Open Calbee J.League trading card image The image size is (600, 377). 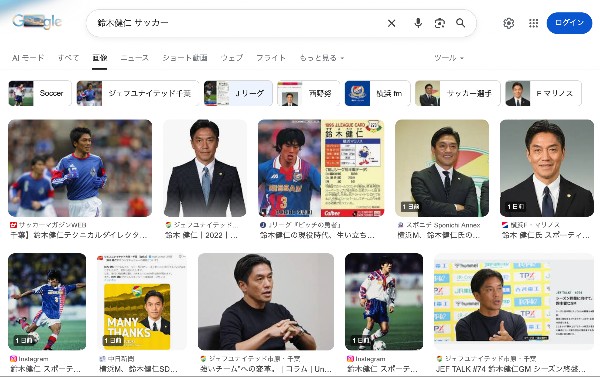tap(321, 168)
